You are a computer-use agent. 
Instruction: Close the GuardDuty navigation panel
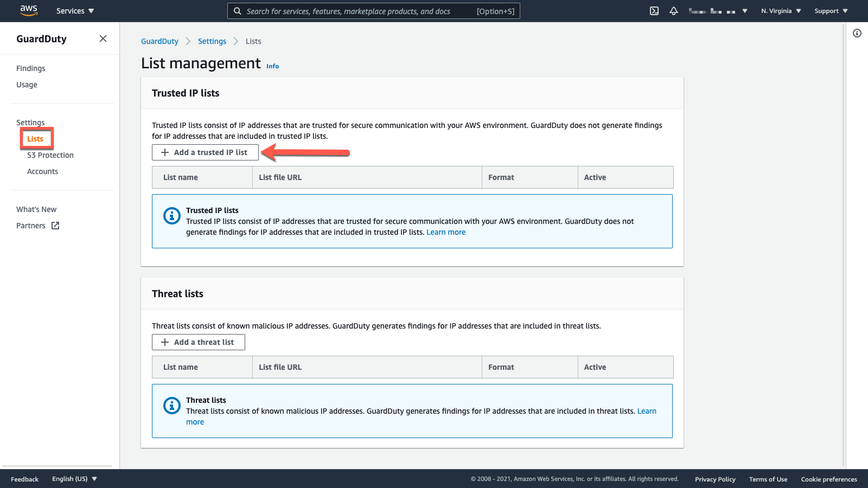point(103,38)
